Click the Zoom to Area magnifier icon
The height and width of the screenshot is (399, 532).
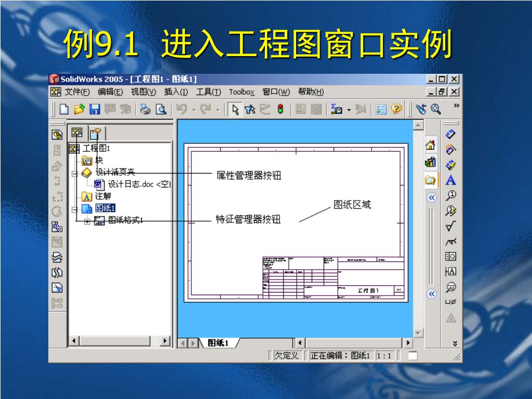tap(436, 109)
